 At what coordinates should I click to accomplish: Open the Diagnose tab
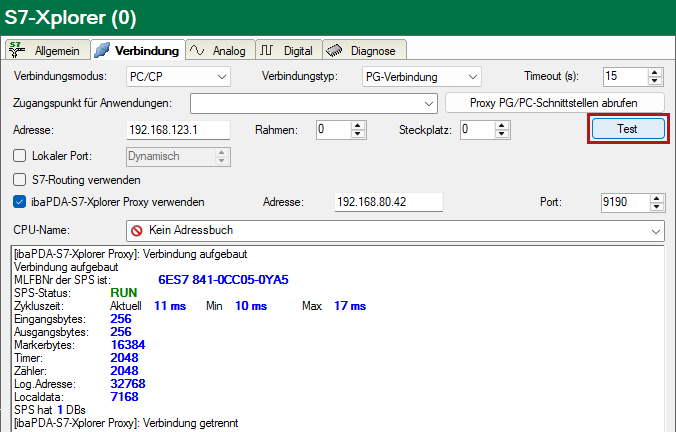pyautogui.click(x=364, y=50)
